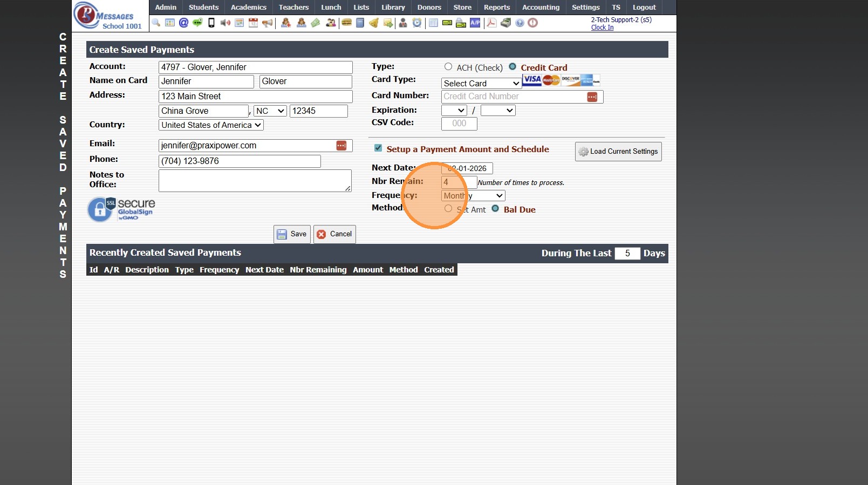Click the Created column header
The image size is (868, 485).
pyautogui.click(x=439, y=270)
